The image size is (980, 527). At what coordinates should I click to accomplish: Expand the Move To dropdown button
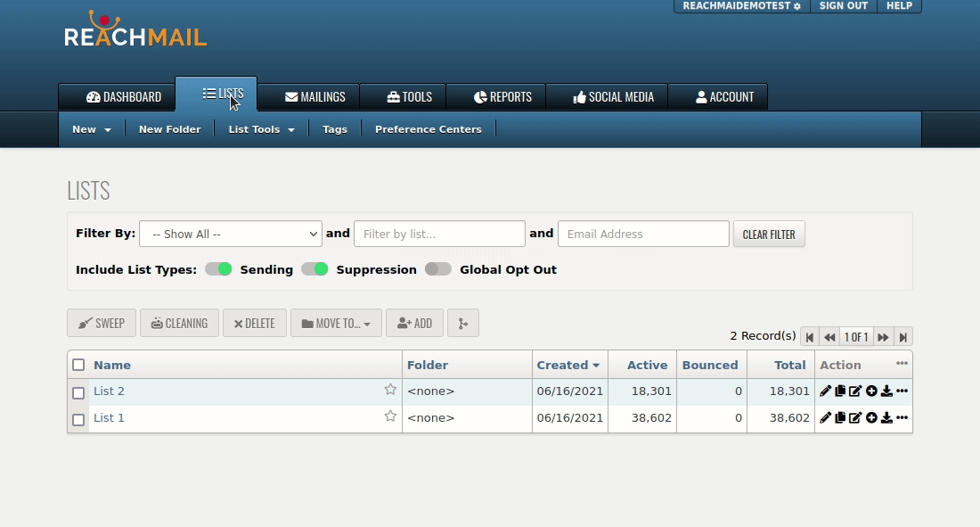[x=336, y=323]
